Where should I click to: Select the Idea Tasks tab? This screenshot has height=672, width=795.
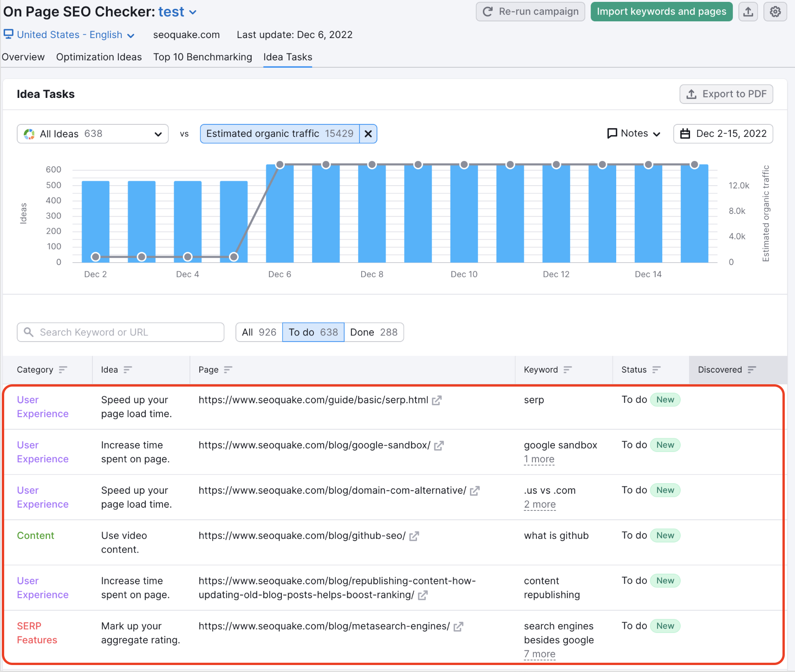coord(288,57)
